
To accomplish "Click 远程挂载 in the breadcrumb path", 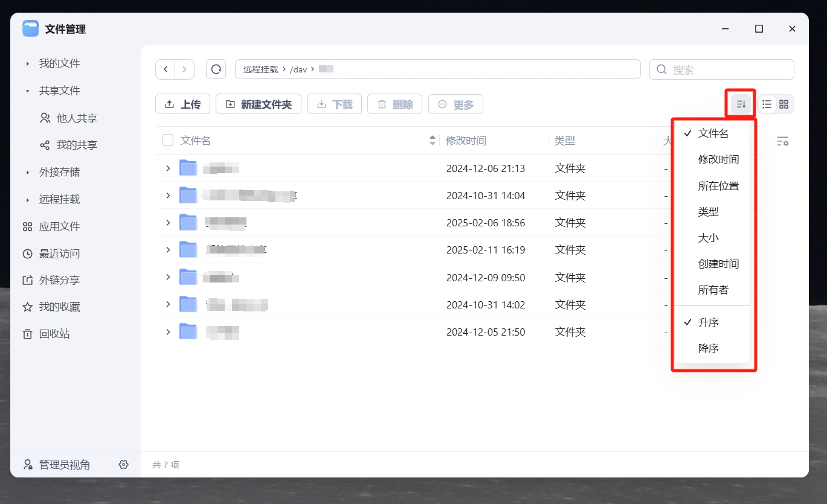I will coord(260,69).
